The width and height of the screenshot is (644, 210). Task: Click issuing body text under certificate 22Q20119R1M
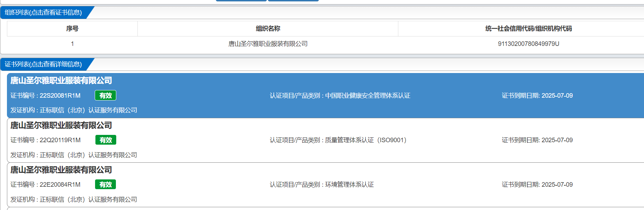74,155
